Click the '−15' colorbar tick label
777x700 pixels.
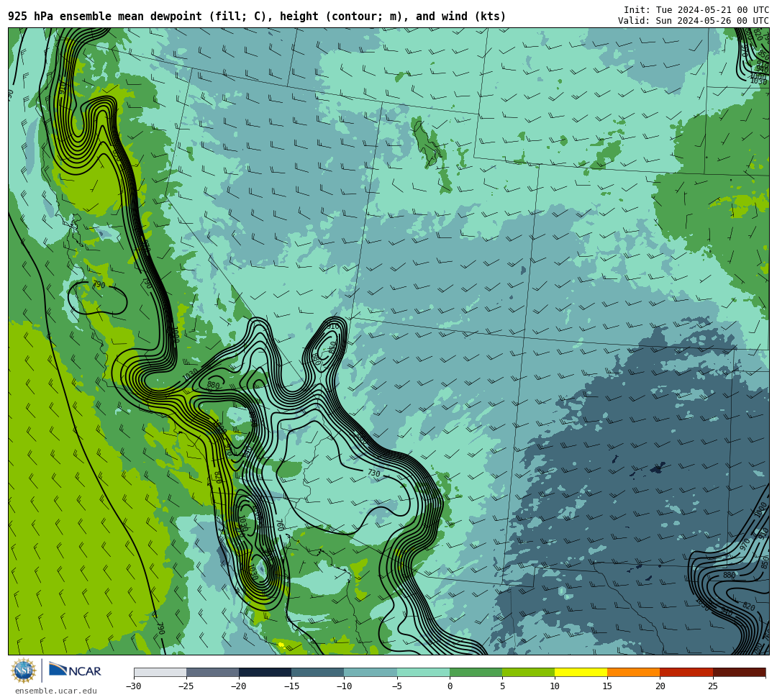click(x=291, y=686)
